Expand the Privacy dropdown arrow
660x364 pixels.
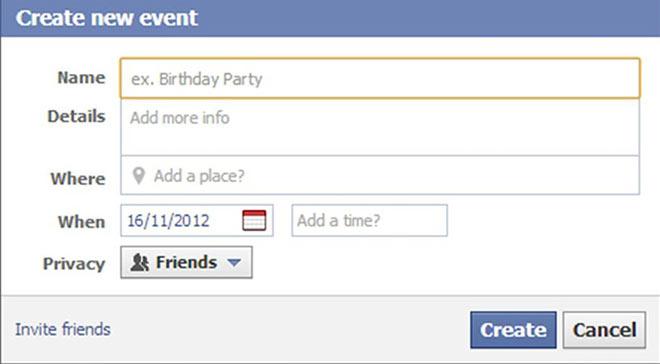(x=234, y=263)
